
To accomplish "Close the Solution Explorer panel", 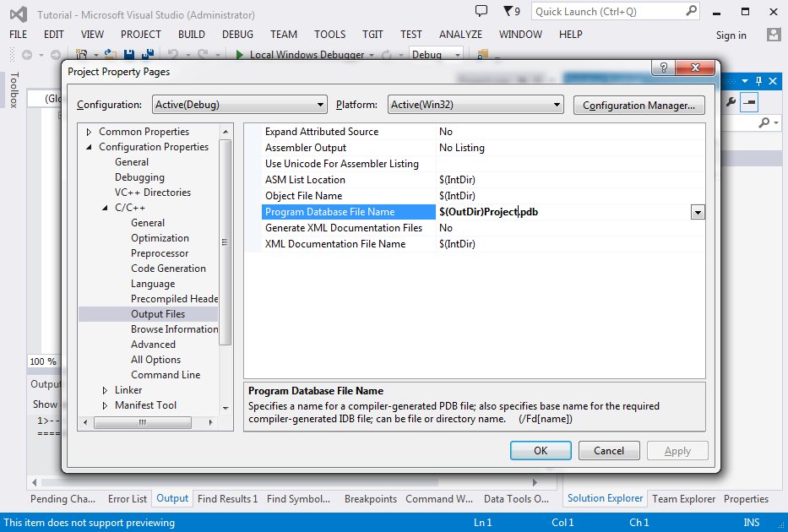I will click(773, 81).
